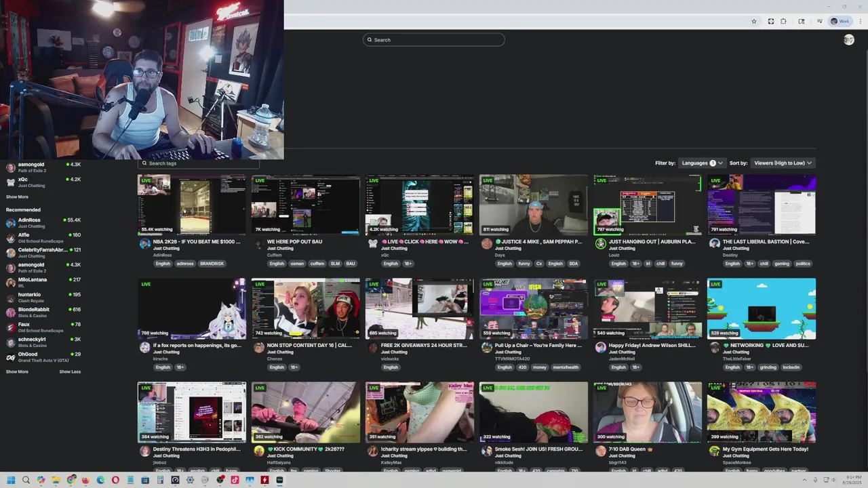Click SpaceMonkee avatar under the Gym Equipment card

(714, 451)
